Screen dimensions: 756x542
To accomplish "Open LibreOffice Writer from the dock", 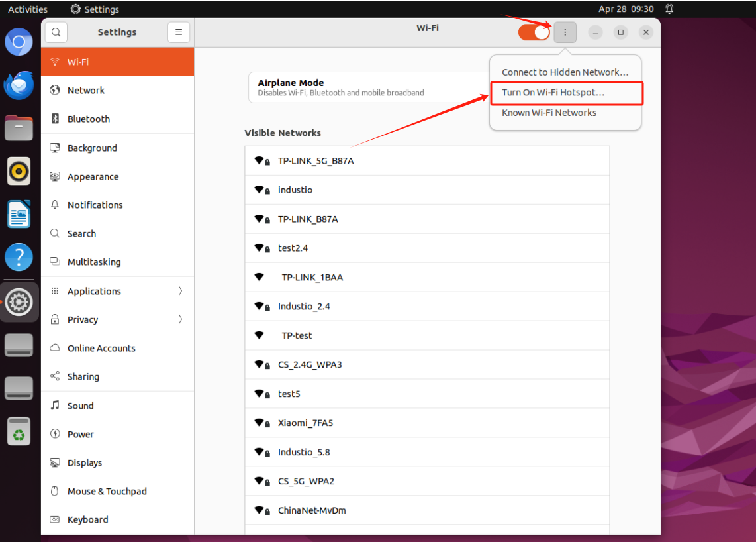I will [x=19, y=214].
